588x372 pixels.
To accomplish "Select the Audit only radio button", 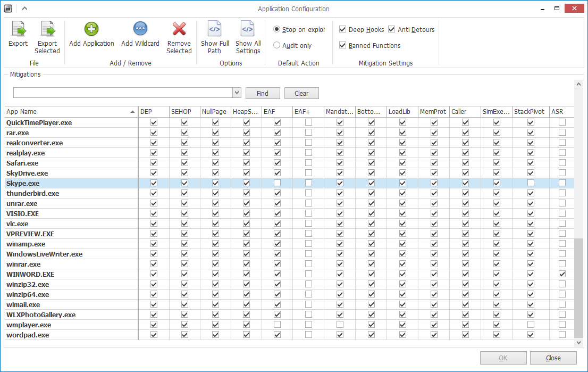I will tap(277, 46).
